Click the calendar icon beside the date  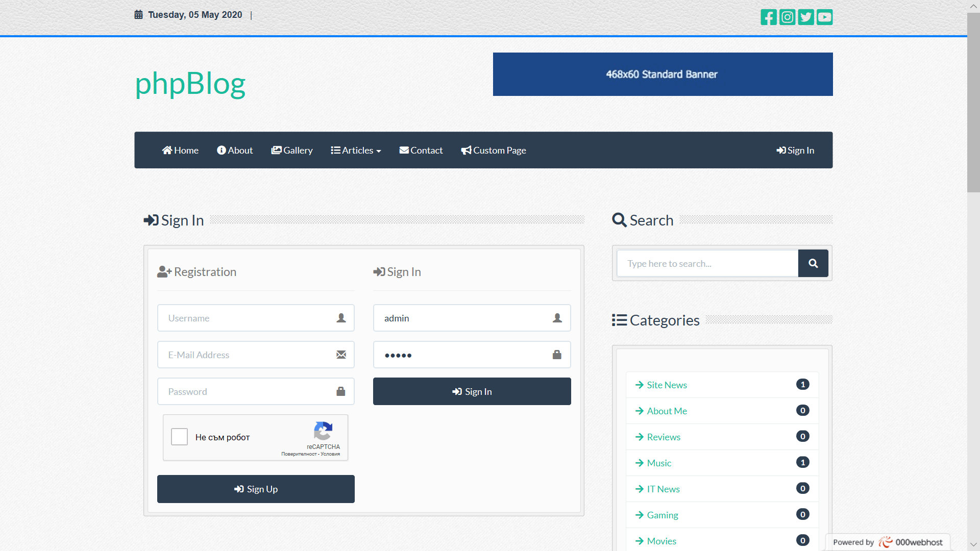pyautogui.click(x=138, y=14)
